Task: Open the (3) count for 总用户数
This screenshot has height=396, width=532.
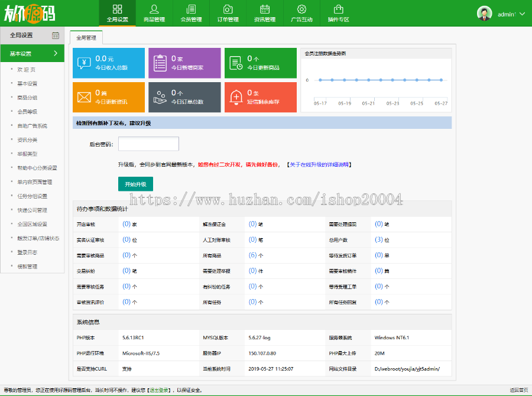Action: coord(379,239)
